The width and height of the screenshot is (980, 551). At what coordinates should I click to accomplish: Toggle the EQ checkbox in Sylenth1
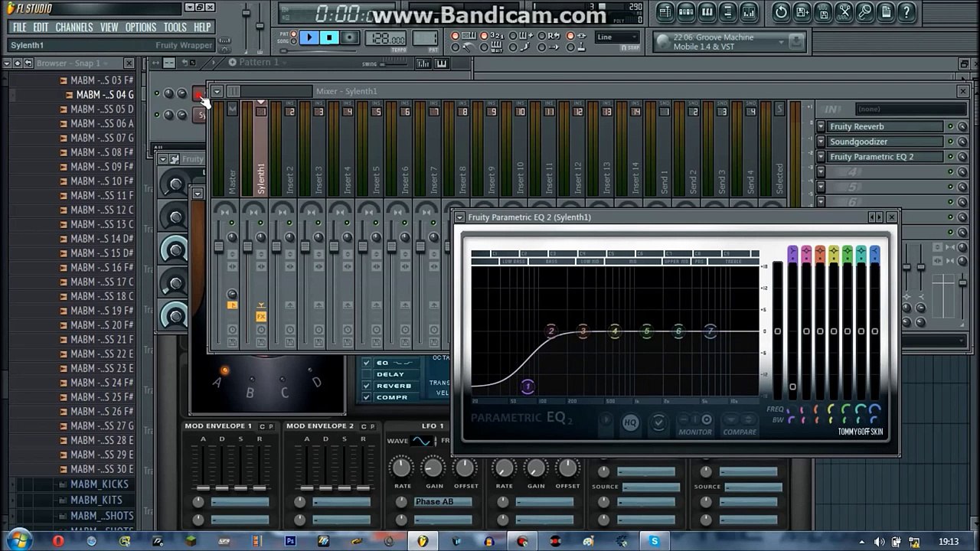367,363
